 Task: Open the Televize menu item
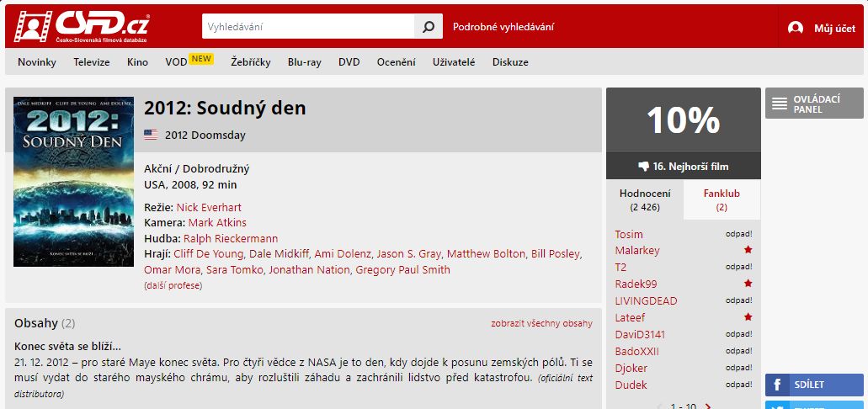pos(92,62)
